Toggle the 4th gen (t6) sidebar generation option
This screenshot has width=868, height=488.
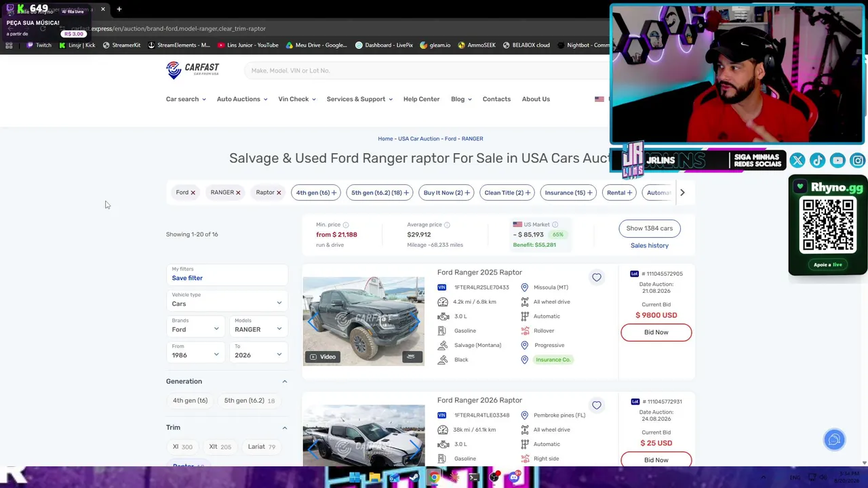(190, 401)
